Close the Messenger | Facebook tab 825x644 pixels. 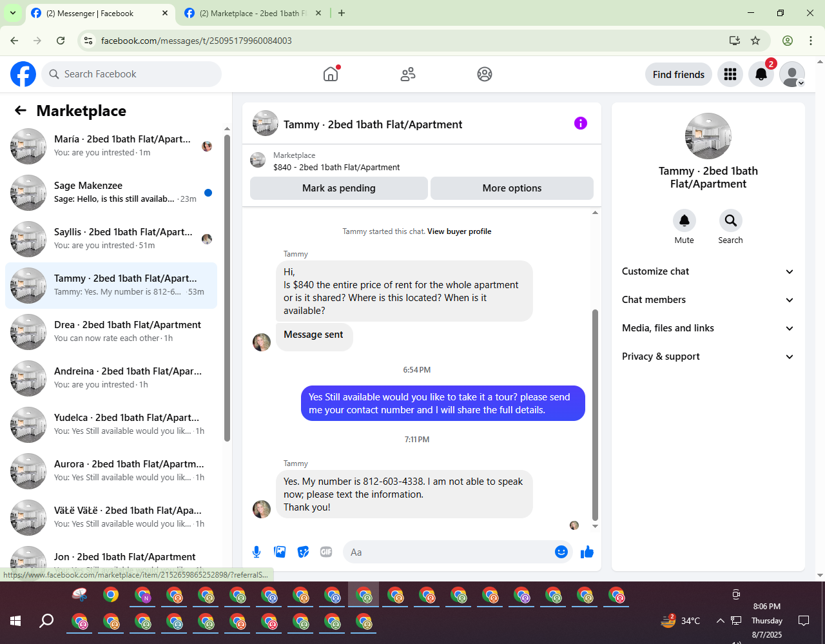[x=165, y=13]
